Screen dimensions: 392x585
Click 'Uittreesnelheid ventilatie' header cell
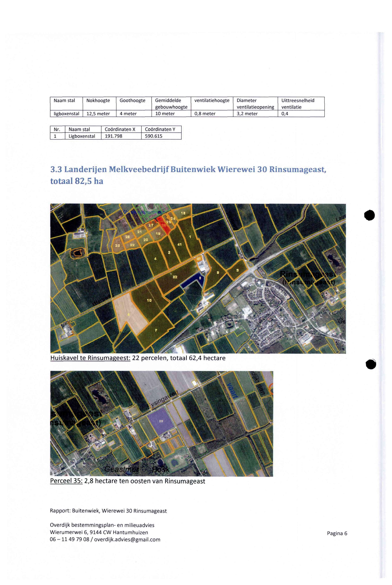[x=301, y=103]
